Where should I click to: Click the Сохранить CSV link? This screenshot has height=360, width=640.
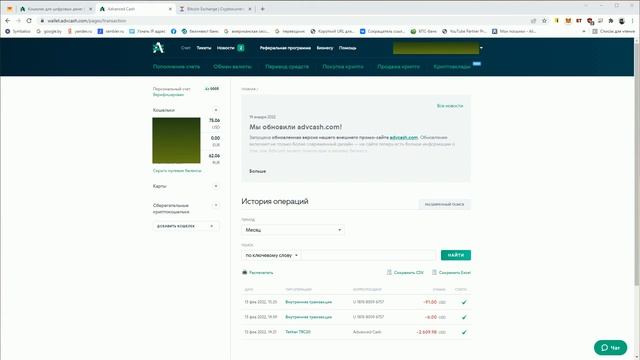(409, 272)
